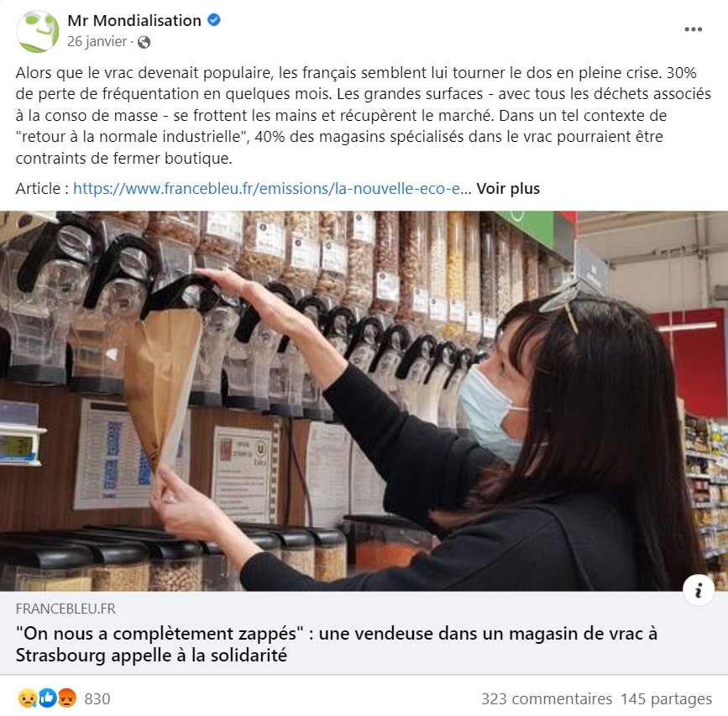The height and width of the screenshot is (716, 728).
Task: Open Mr Mondialisation page name link
Action: (x=134, y=20)
